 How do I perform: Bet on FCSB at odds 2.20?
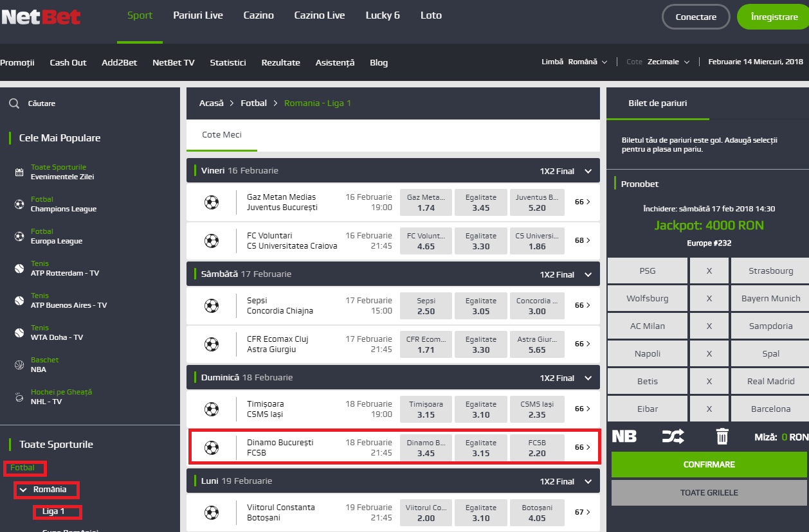tap(537, 448)
